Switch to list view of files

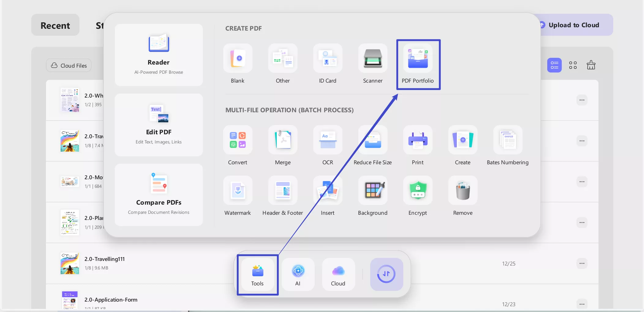tap(554, 65)
